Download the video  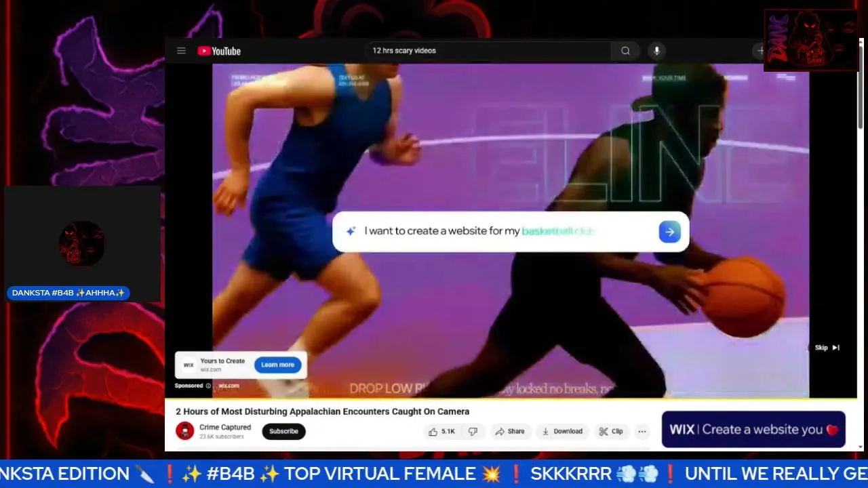[x=562, y=431]
